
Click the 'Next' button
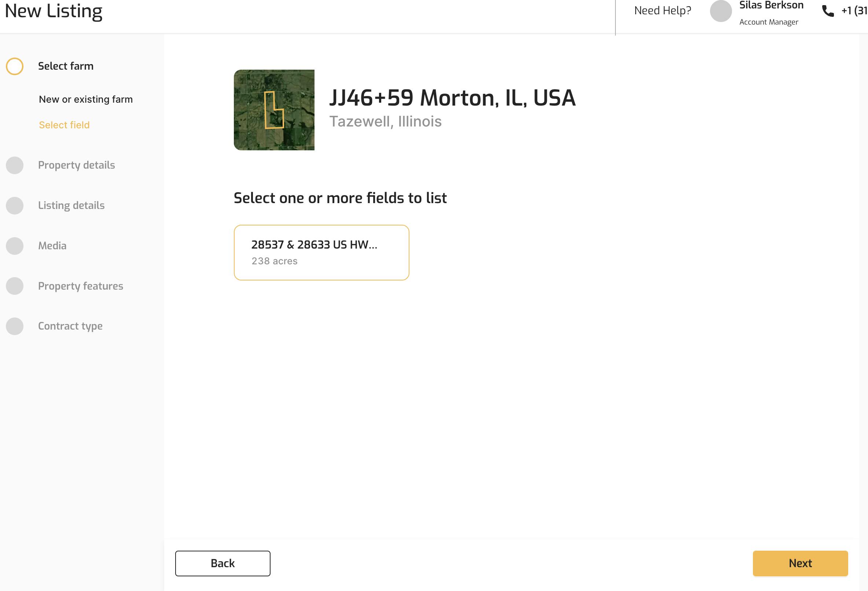(800, 563)
